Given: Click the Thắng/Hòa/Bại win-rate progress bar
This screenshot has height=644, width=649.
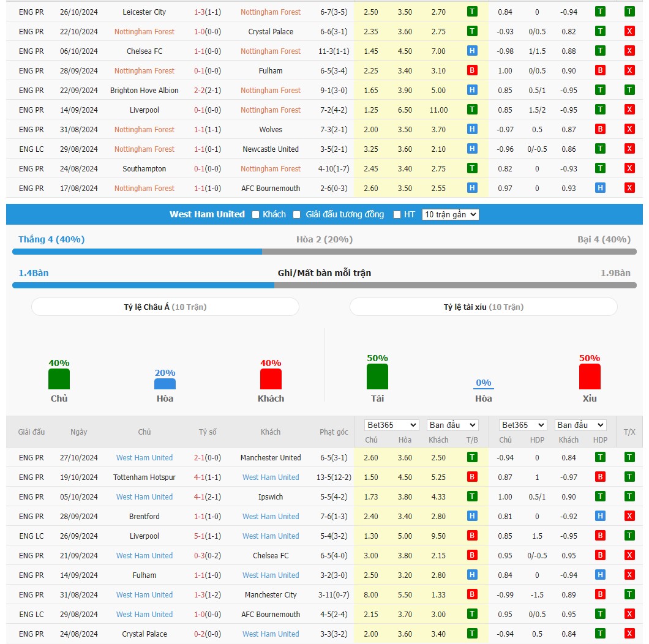Looking at the screenshot, I should point(324,252).
